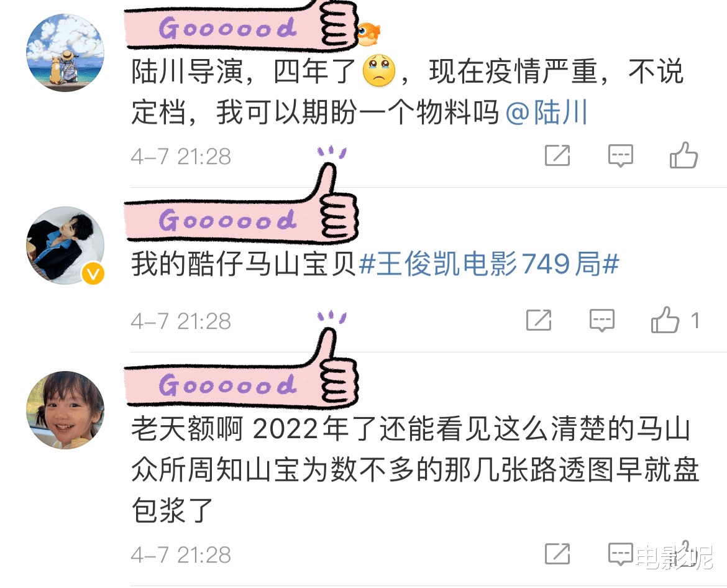Tap the orange verified V badge
Viewport: 727px width, 588px height.
click(x=93, y=274)
